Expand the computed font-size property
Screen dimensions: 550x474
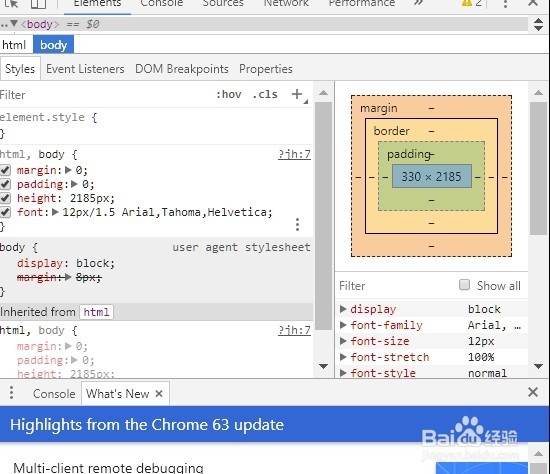pos(343,341)
